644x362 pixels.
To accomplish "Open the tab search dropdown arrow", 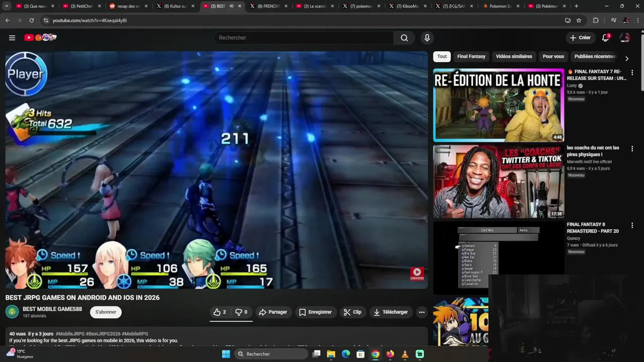I will [7, 6].
